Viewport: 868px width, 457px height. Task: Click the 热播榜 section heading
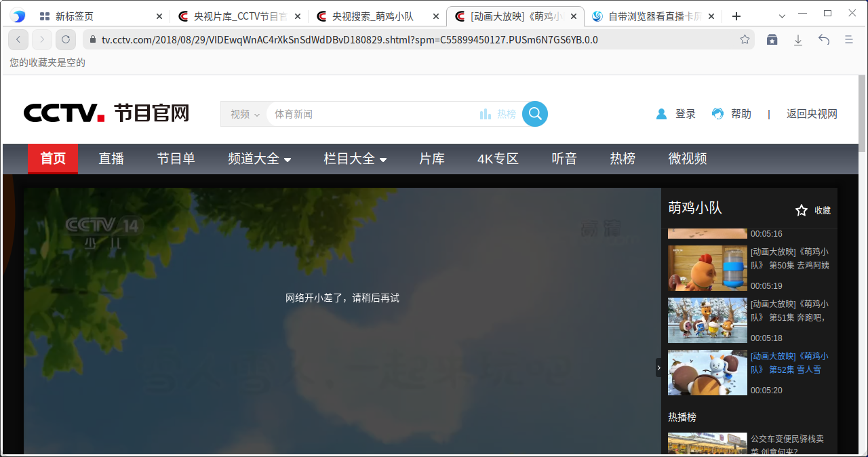click(682, 417)
